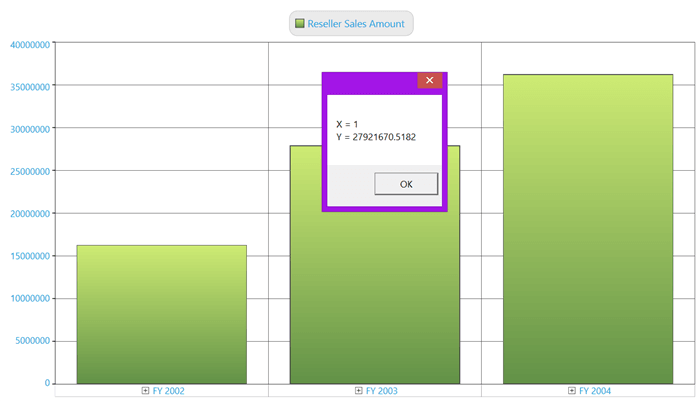Click the 15000000 Y-axis label

tap(30, 256)
